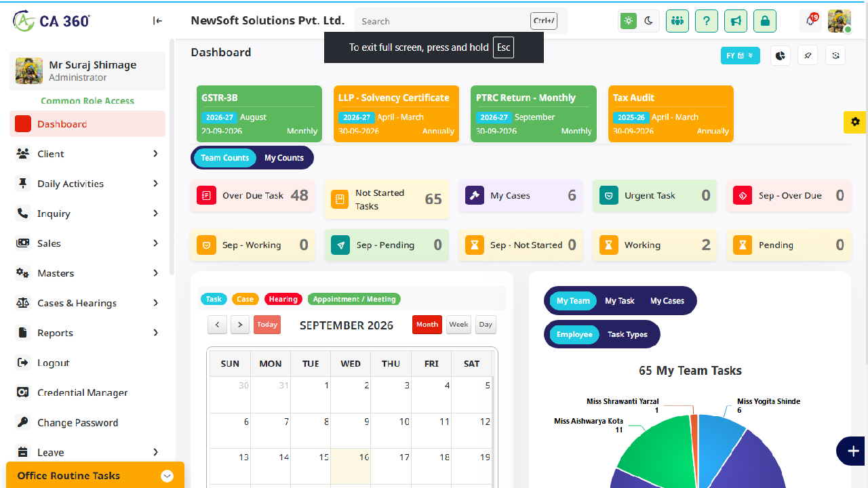The height and width of the screenshot is (488, 868).
Task: Click the Cases & Hearings scales icon
Action: (x=23, y=303)
